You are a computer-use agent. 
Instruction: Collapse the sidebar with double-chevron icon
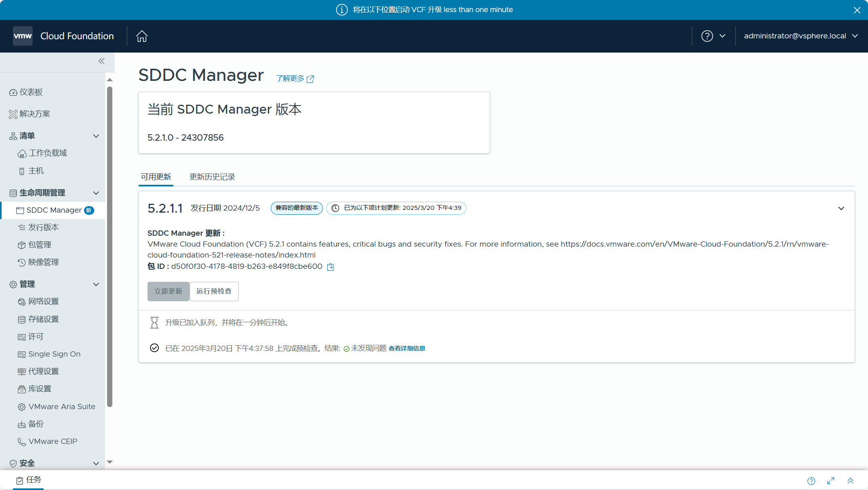coord(101,61)
